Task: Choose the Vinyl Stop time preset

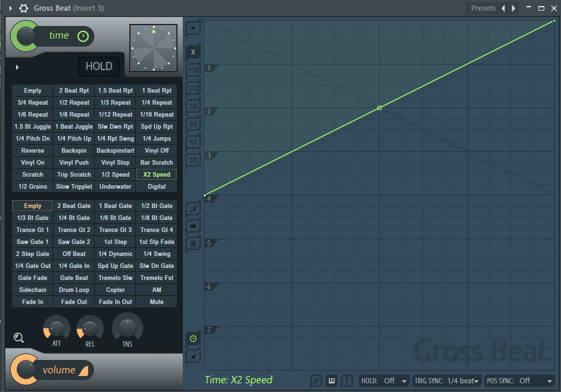Action: [x=115, y=163]
